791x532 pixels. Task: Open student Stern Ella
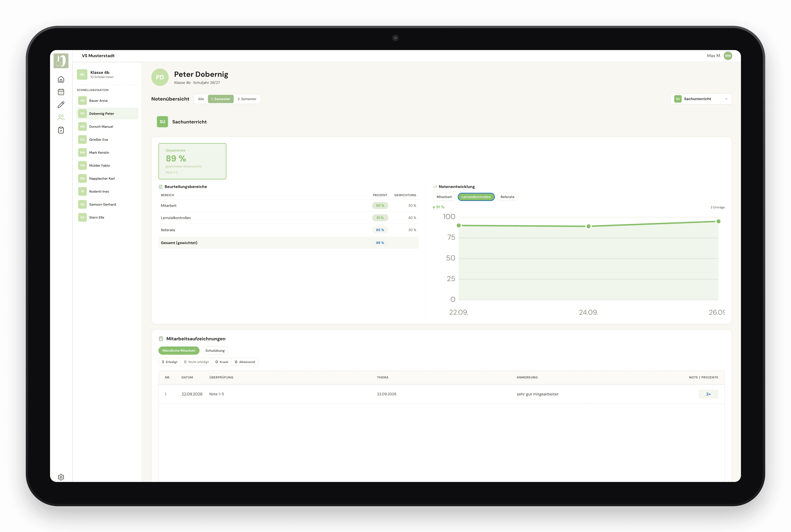coord(107,217)
